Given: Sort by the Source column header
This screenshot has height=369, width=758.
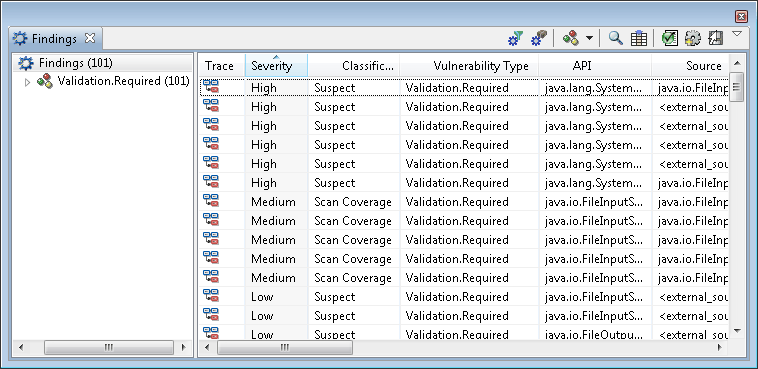Looking at the screenshot, I should (690, 66).
